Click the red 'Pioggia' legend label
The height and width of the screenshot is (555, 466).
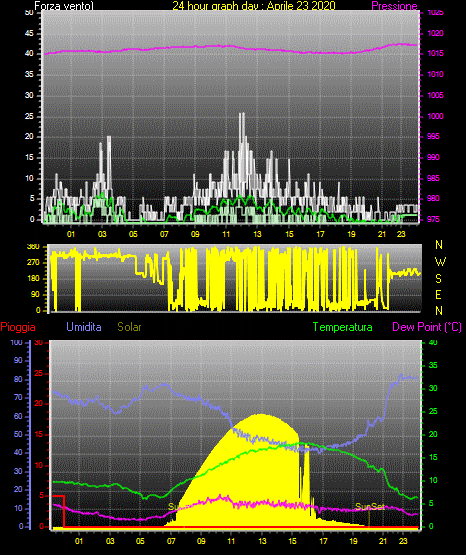[x=18, y=327]
